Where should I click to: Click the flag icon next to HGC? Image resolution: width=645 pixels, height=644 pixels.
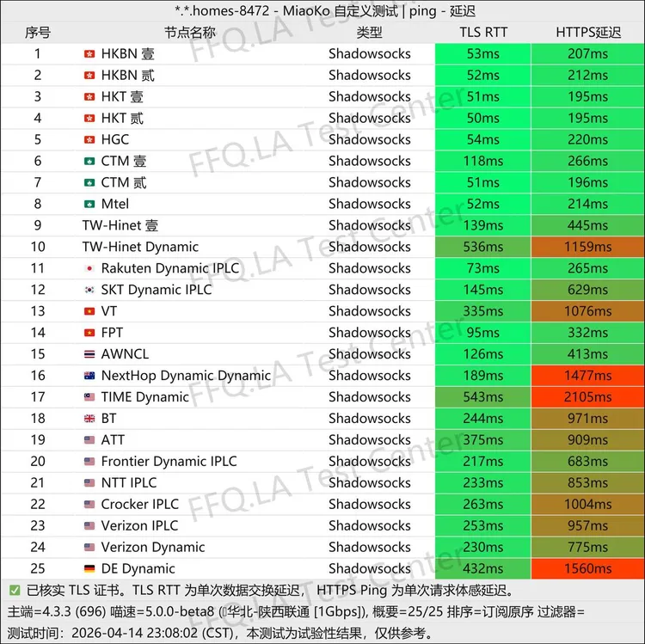tap(89, 140)
